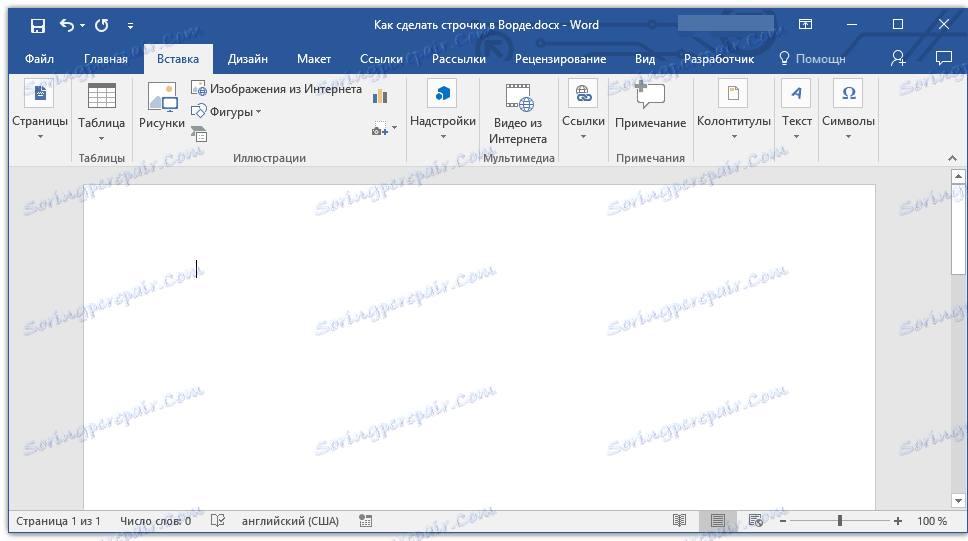Click the up arrow of the vertical scrollbar
This screenshot has height=541, width=968.
[958, 177]
